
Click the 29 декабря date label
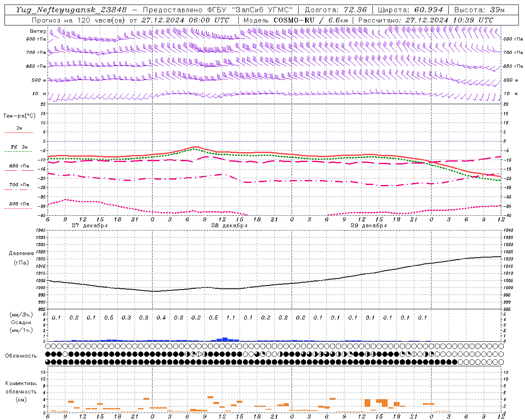pyautogui.click(x=368, y=226)
